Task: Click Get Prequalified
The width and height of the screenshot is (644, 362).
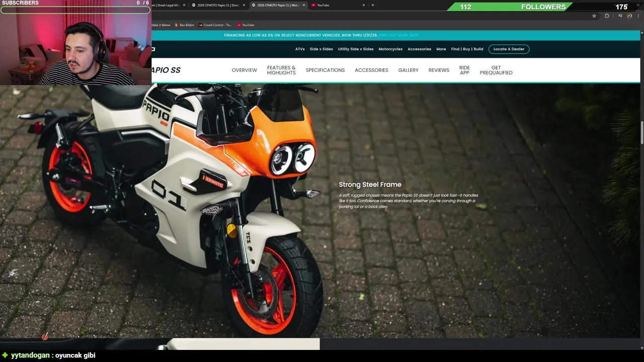Action: (x=496, y=70)
